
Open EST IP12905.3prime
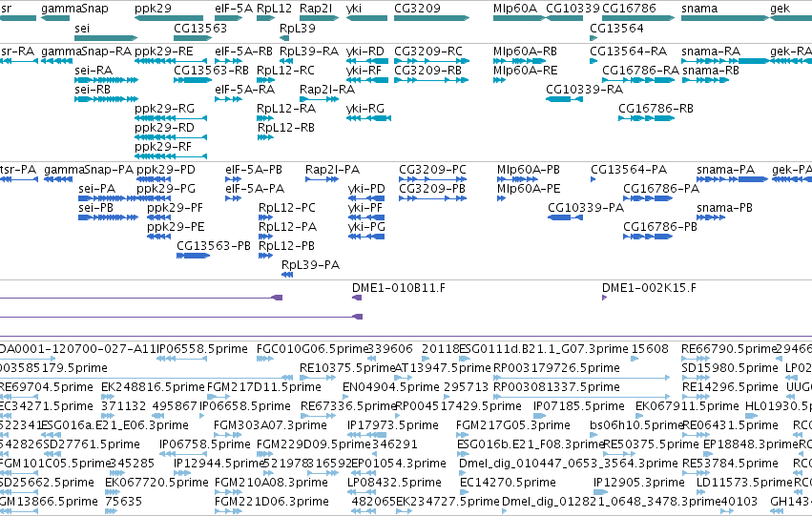638,483
